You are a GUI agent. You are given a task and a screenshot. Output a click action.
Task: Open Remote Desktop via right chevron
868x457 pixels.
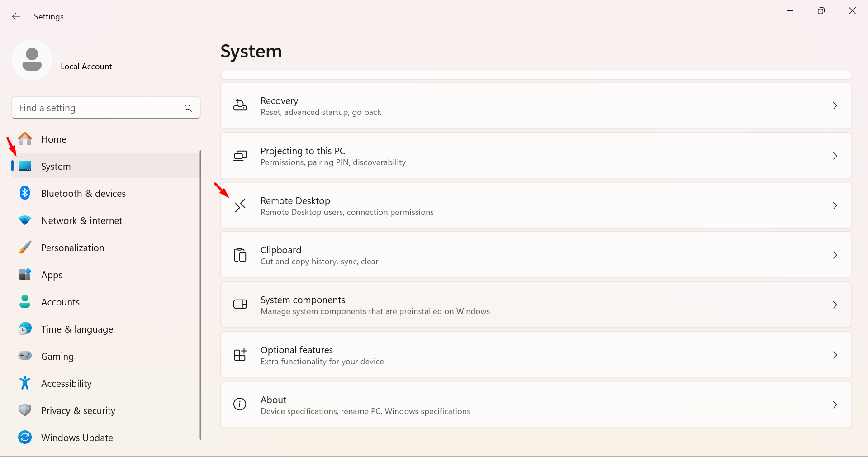click(x=835, y=206)
